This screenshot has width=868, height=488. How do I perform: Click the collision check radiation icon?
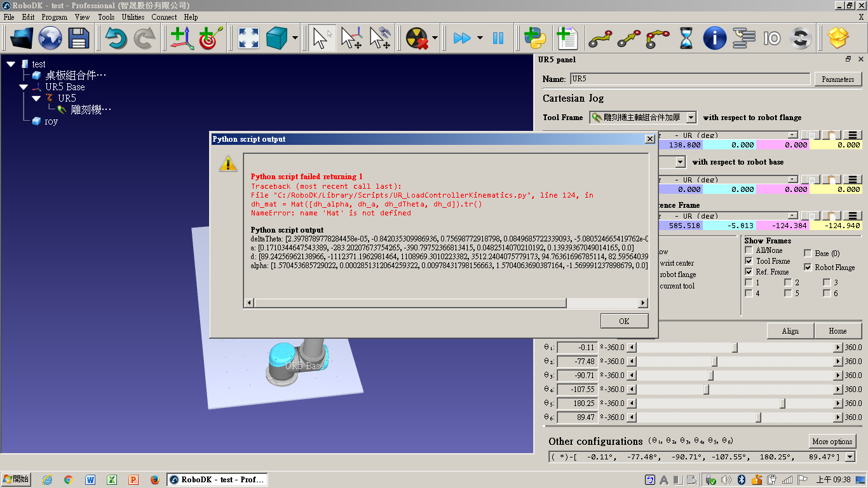coord(417,39)
